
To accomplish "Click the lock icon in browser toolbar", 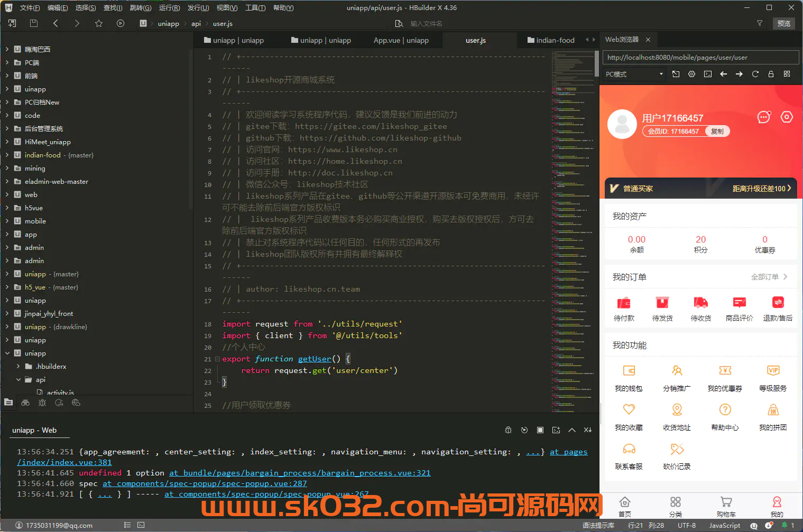I will point(771,74).
